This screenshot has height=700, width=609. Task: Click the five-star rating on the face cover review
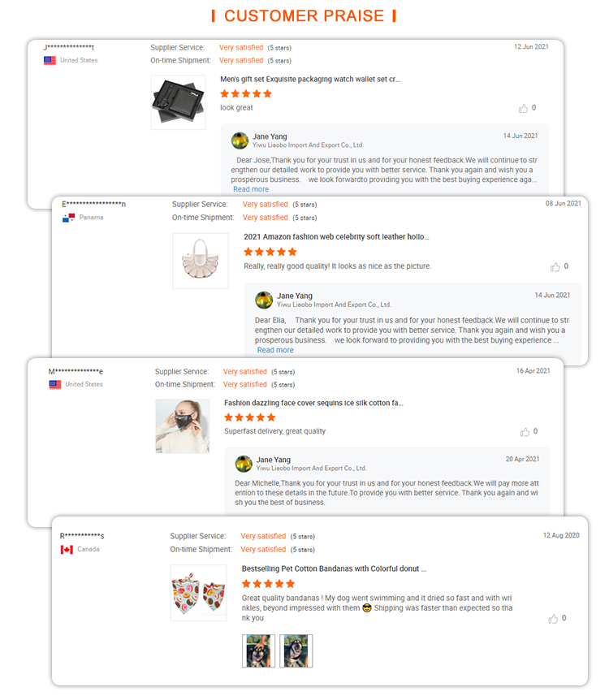(250, 417)
